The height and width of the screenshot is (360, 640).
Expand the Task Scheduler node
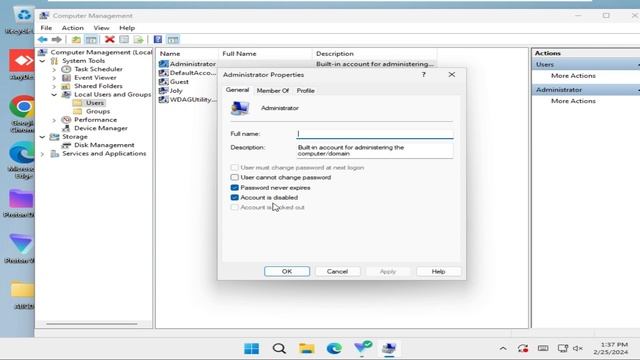tap(54, 69)
